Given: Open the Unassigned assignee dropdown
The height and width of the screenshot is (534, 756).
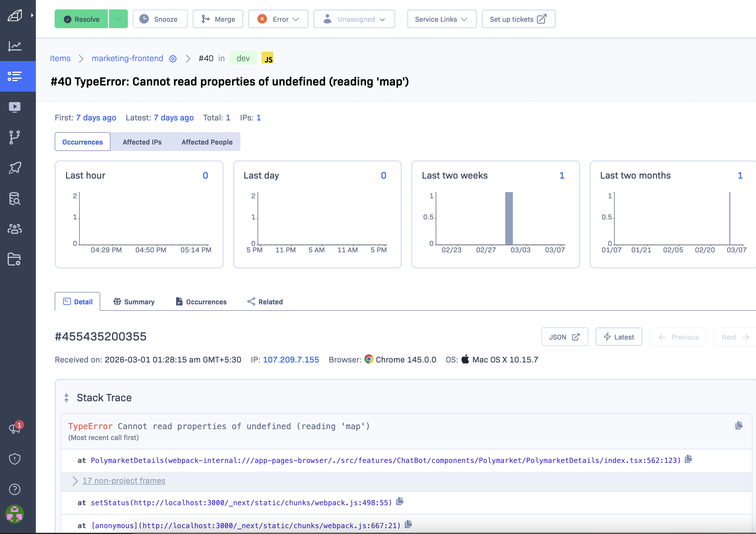Looking at the screenshot, I should coord(354,19).
